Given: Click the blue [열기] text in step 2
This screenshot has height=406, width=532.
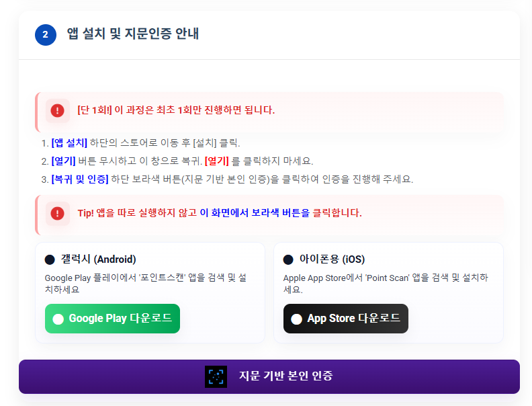Looking at the screenshot, I should [63, 161].
